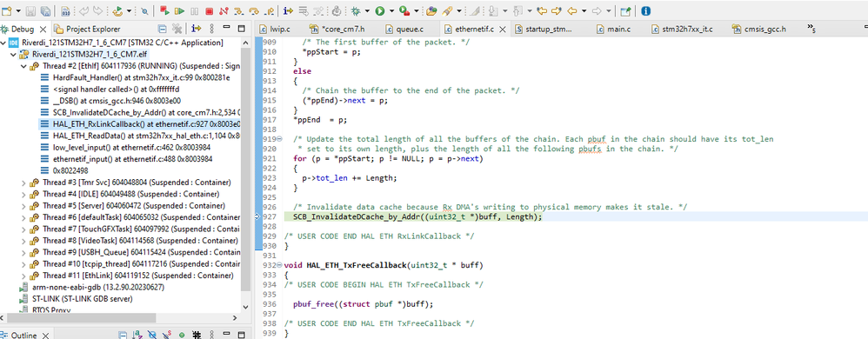Toggle Instruction Stepping in Debug view toolbar
Viewport: 868px width, 339px height.
(x=196, y=29)
